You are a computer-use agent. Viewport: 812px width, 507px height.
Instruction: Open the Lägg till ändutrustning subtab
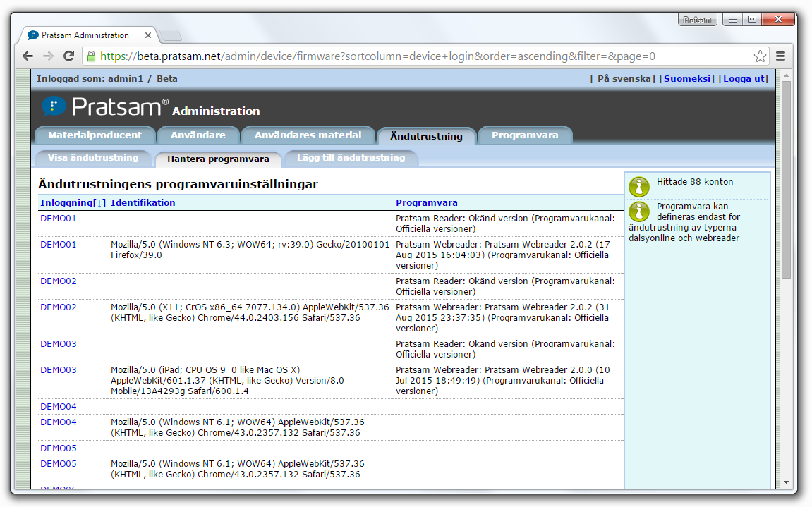pos(351,158)
